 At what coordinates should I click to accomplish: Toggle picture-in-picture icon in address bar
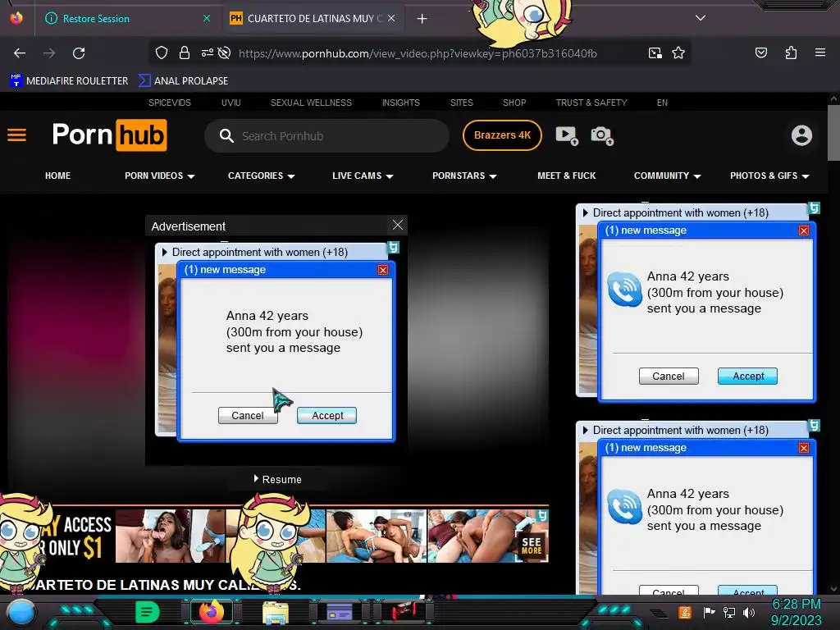[x=655, y=52]
